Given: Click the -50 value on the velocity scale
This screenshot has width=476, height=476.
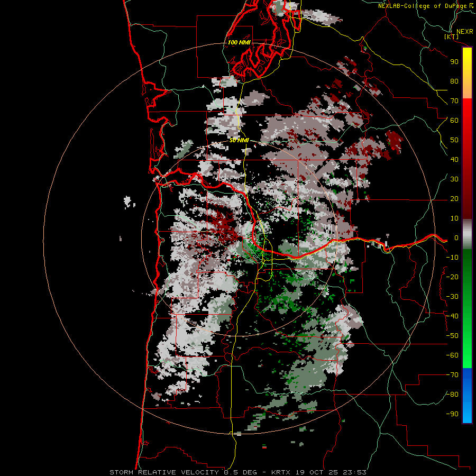Looking at the screenshot, I should [x=452, y=336].
